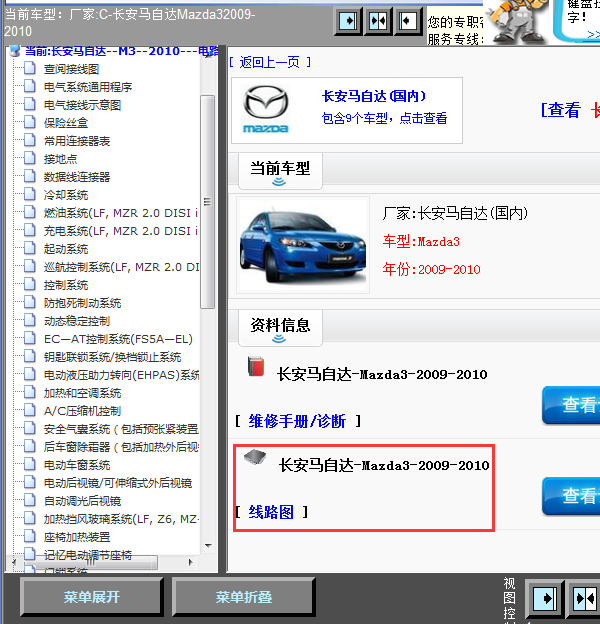The width and height of the screenshot is (600, 624).
Task: Open 记忆电动调节座椅 tree item
Action: click(x=88, y=555)
